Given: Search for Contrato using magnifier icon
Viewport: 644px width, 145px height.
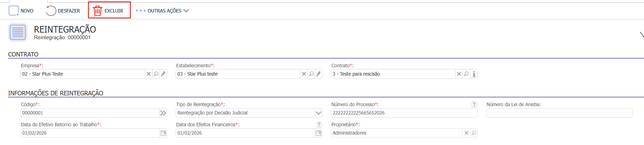Looking at the screenshot, I should pos(467,74).
